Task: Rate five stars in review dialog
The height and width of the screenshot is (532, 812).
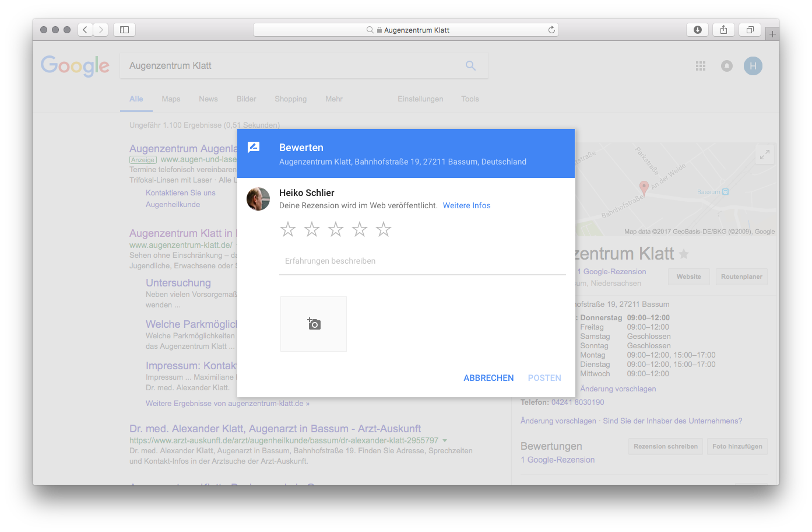Action: point(384,229)
